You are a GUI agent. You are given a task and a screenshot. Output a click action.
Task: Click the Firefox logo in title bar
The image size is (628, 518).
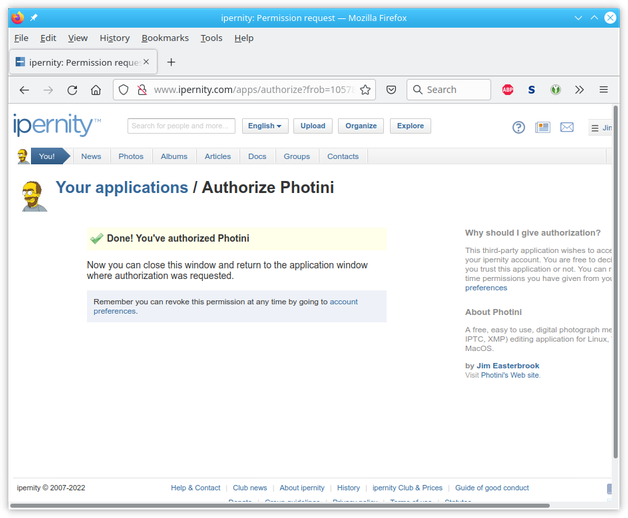coord(18,18)
